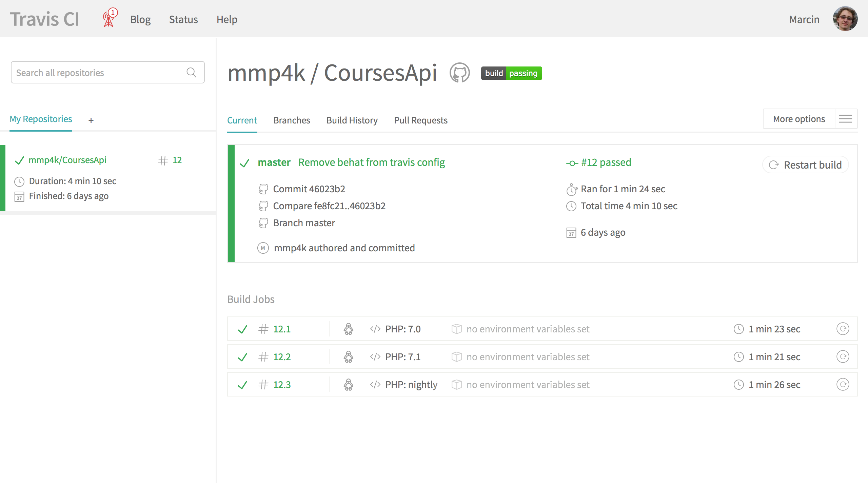
Task: Open the More options hamburger menu
Action: [845, 119]
